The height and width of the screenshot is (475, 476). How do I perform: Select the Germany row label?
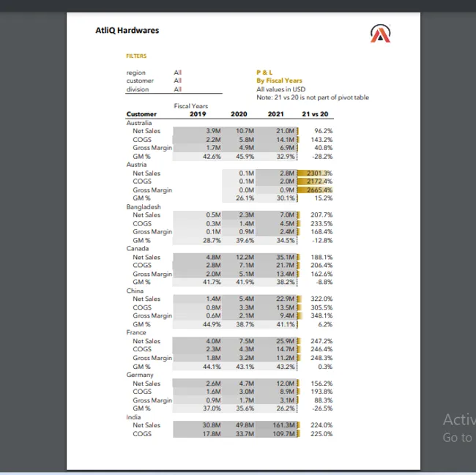click(140, 375)
